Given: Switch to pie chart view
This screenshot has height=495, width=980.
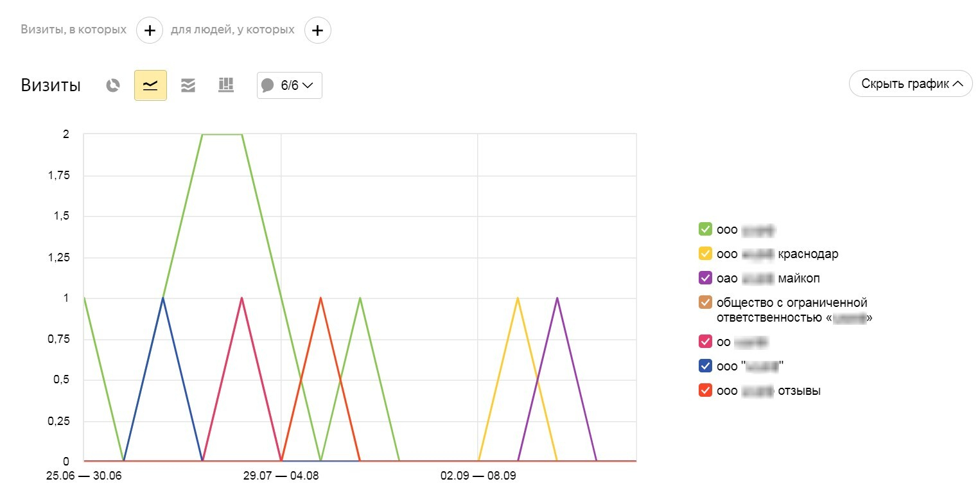Looking at the screenshot, I should (113, 85).
